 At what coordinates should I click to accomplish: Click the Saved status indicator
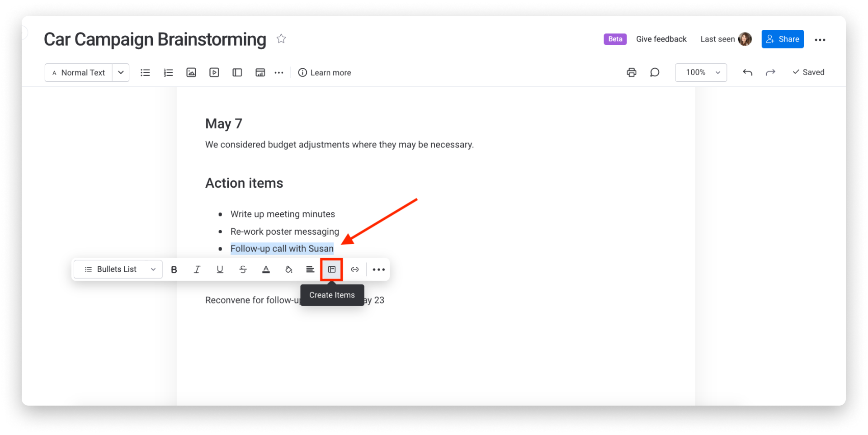(x=808, y=72)
